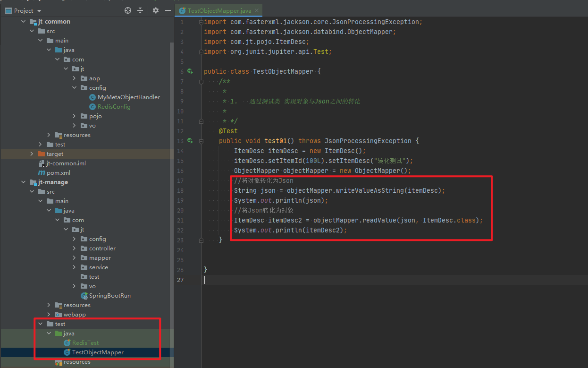Image resolution: width=588 pixels, height=368 pixels.
Task: Place cursor on empty line 27
Action: tap(394, 280)
